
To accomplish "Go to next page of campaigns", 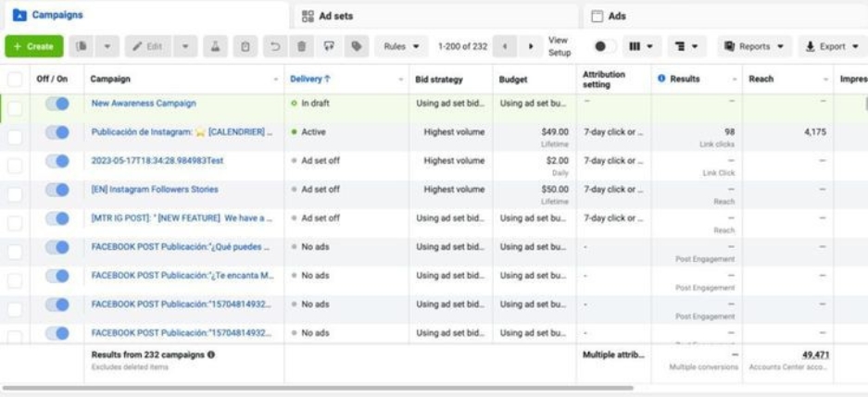I will coord(531,46).
